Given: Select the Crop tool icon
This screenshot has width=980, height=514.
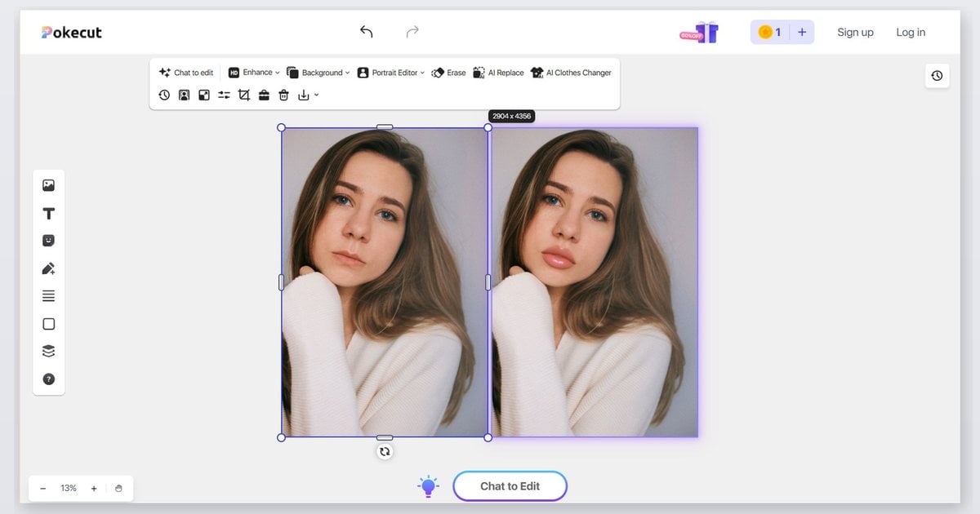Looking at the screenshot, I should pyautogui.click(x=243, y=95).
